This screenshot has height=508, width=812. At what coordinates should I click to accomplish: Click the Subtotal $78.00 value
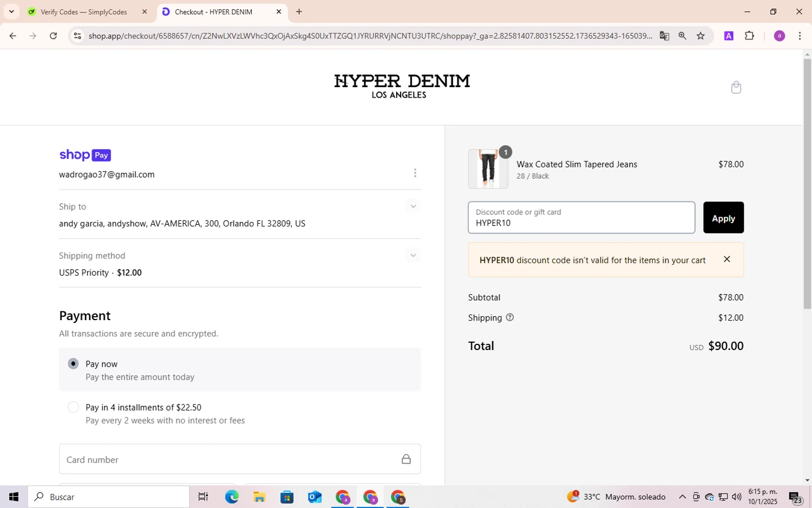click(731, 297)
